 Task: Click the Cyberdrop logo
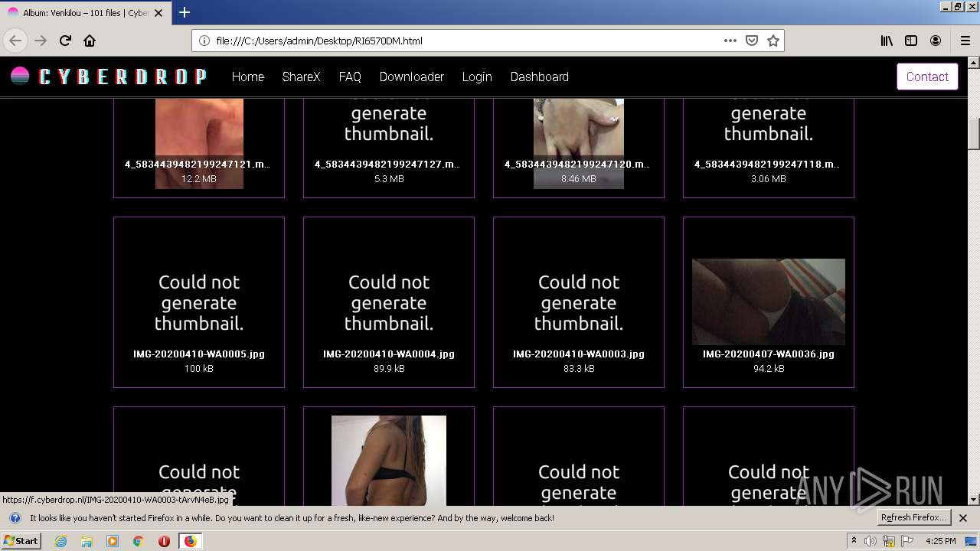click(108, 77)
